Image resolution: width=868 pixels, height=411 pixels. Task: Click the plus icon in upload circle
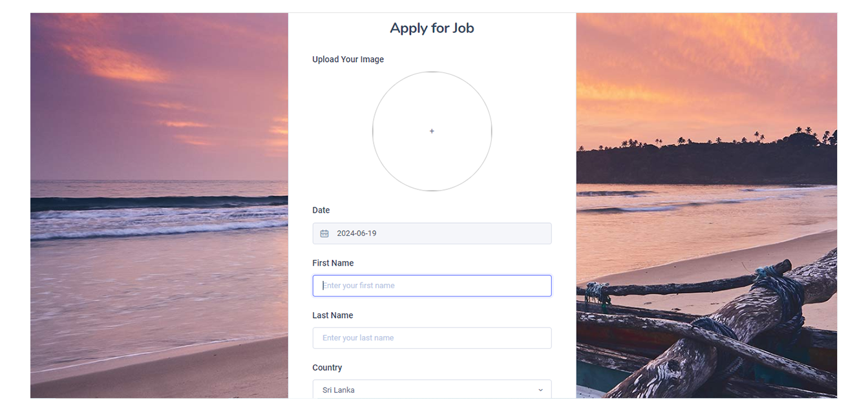(x=432, y=131)
